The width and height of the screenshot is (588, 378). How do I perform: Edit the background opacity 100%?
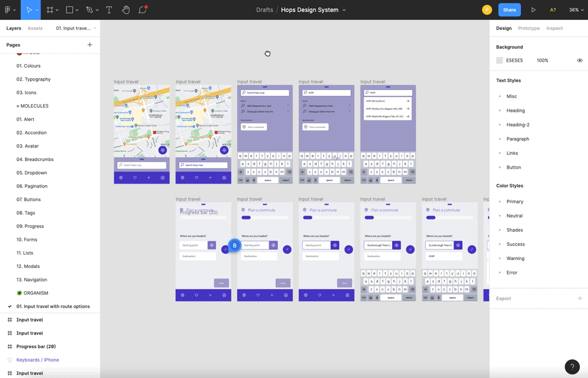click(542, 61)
